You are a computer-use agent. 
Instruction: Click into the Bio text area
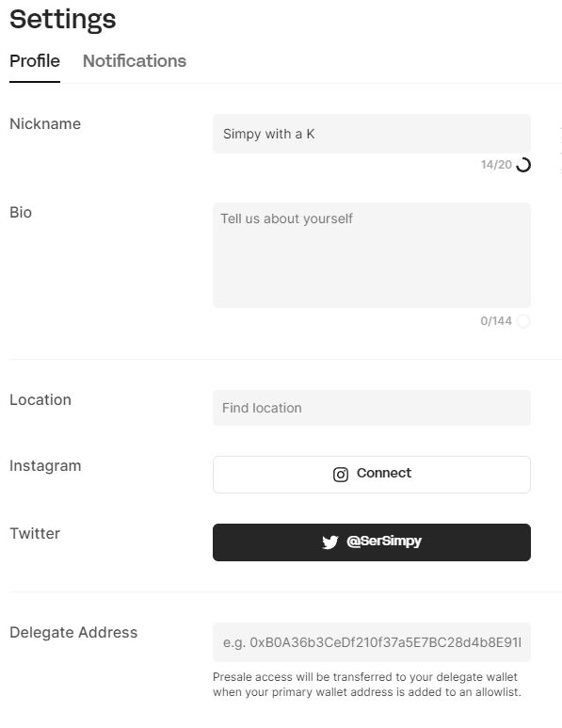coord(371,255)
